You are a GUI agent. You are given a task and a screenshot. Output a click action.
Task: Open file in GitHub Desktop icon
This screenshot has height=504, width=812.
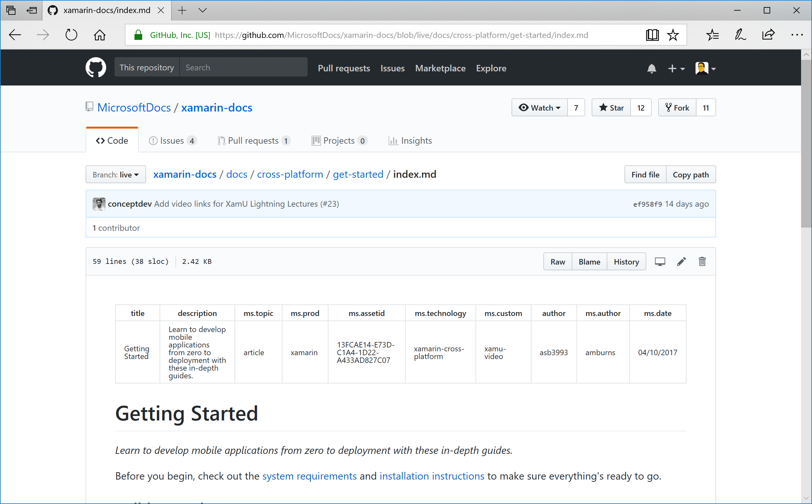(660, 262)
